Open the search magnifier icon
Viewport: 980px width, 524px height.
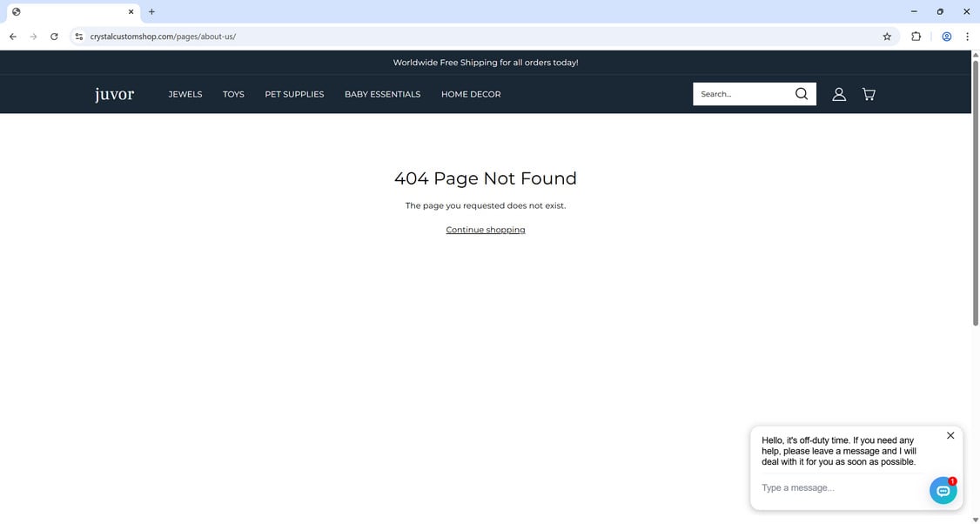(x=801, y=93)
